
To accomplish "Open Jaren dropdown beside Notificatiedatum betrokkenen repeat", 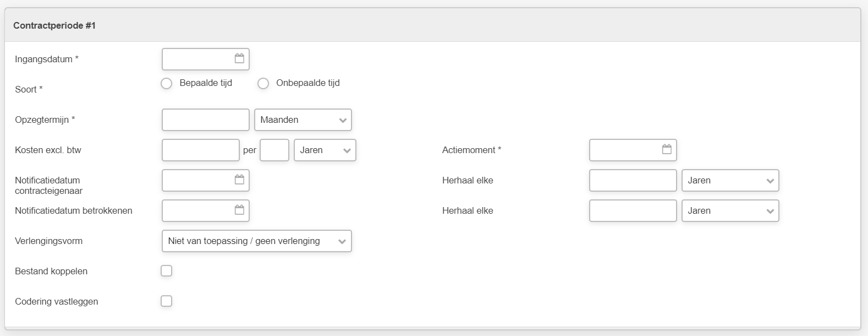I will click(x=730, y=210).
